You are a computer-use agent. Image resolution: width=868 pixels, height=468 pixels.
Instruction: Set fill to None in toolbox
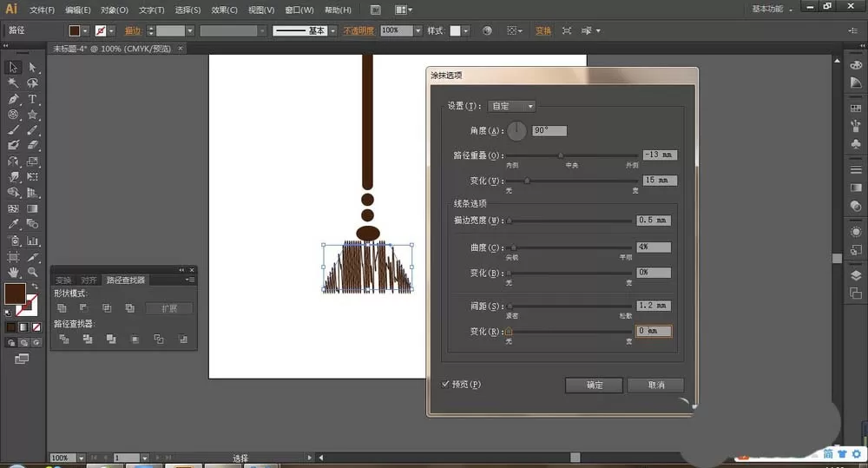[36, 327]
